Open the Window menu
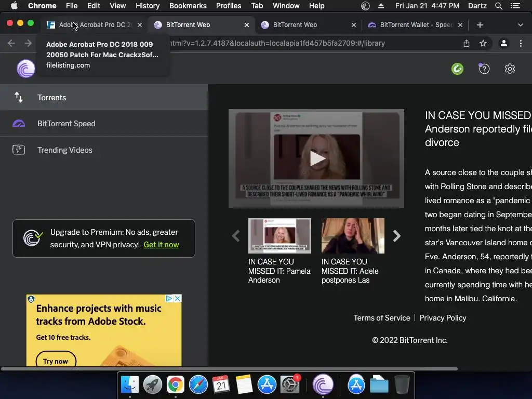532x399 pixels. coord(286,6)
